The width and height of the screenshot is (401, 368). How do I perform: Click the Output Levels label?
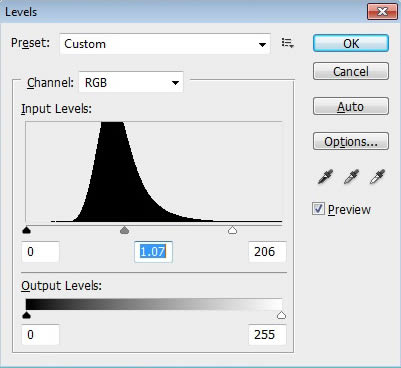[x=61, y=286]
